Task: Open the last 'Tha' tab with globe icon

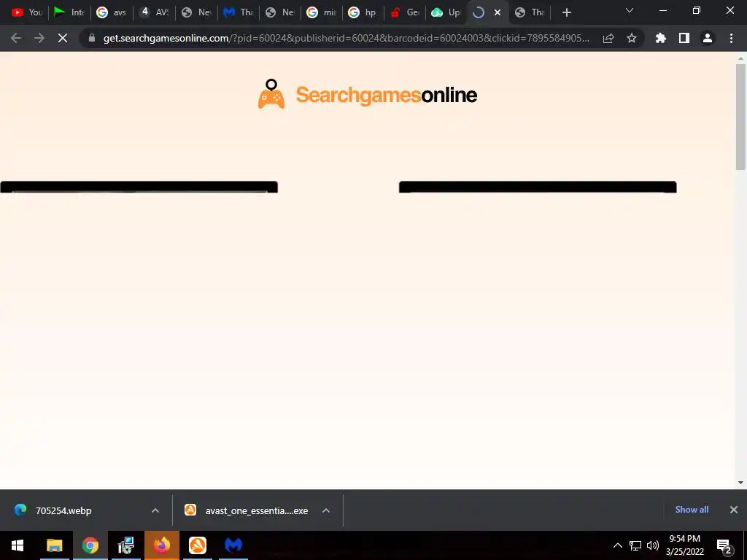Action: [x=530, y=12]
